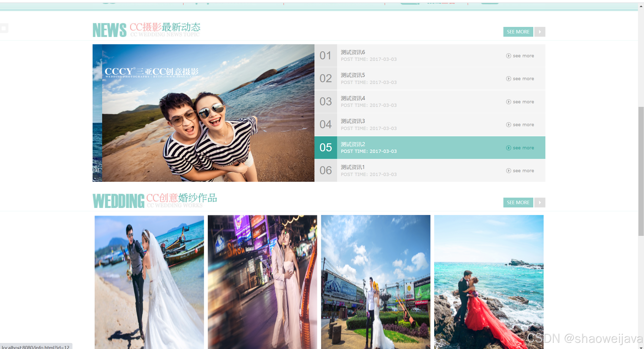Click the play-circle icon beside 测试资讯4
This screenshot has height=349, width=644.
click(508, 102)
